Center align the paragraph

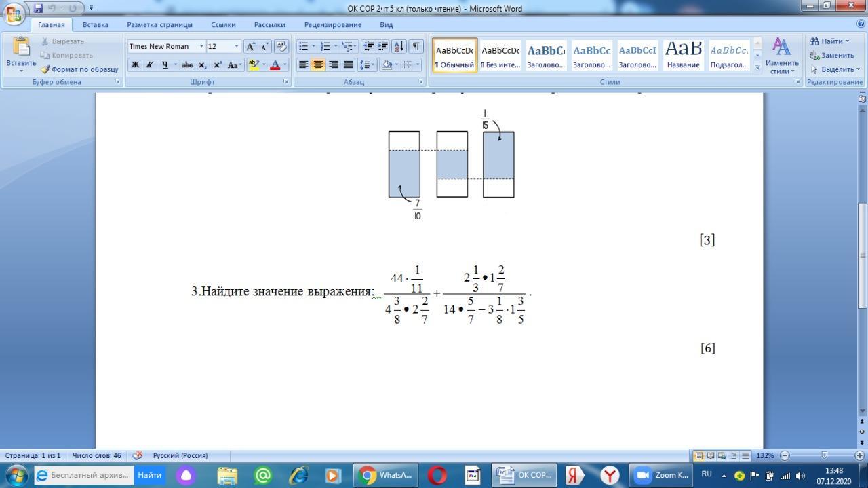(318, 65)
